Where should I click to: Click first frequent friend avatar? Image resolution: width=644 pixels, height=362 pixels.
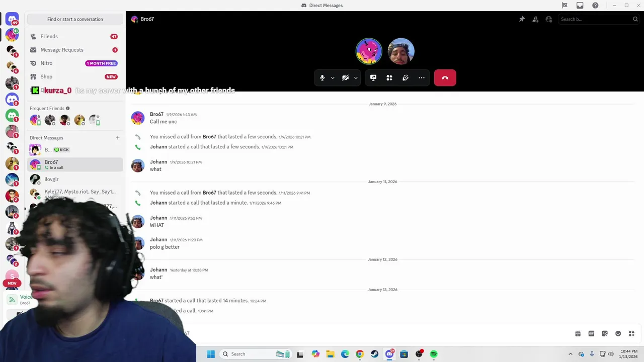35,120
